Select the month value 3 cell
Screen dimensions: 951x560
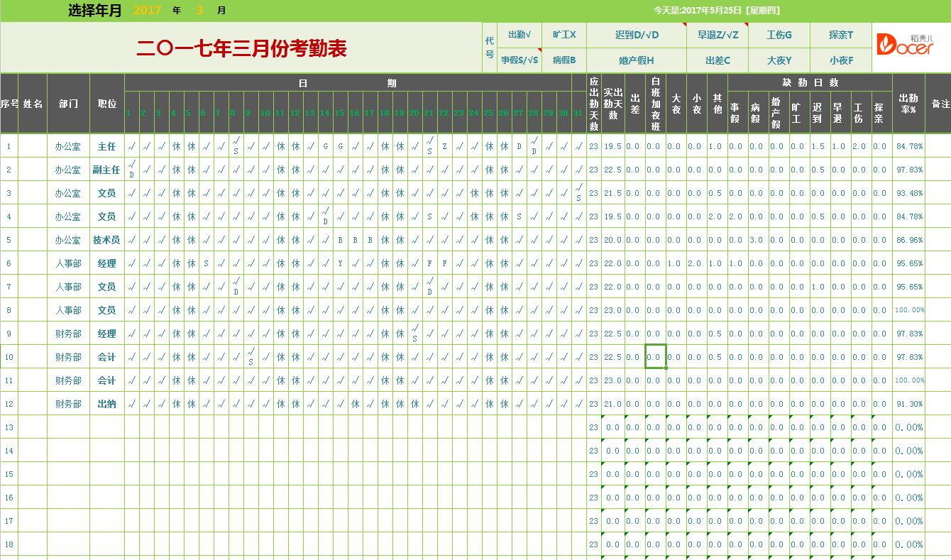[x=200, y=11]
